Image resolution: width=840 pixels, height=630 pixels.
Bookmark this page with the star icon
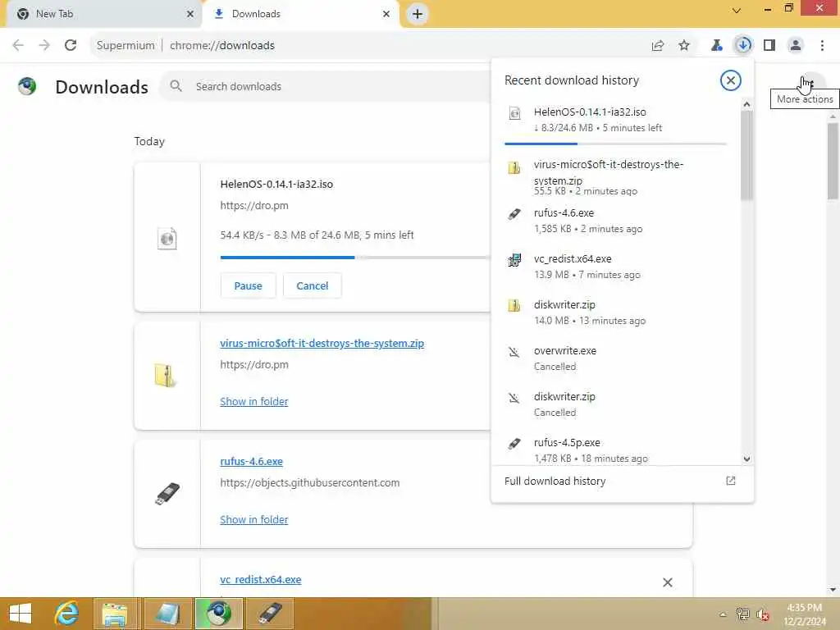point(684,45)
